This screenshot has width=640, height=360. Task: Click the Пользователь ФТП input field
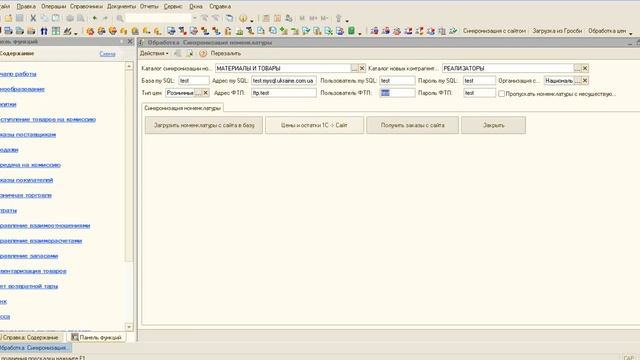(x=397, y=93)
